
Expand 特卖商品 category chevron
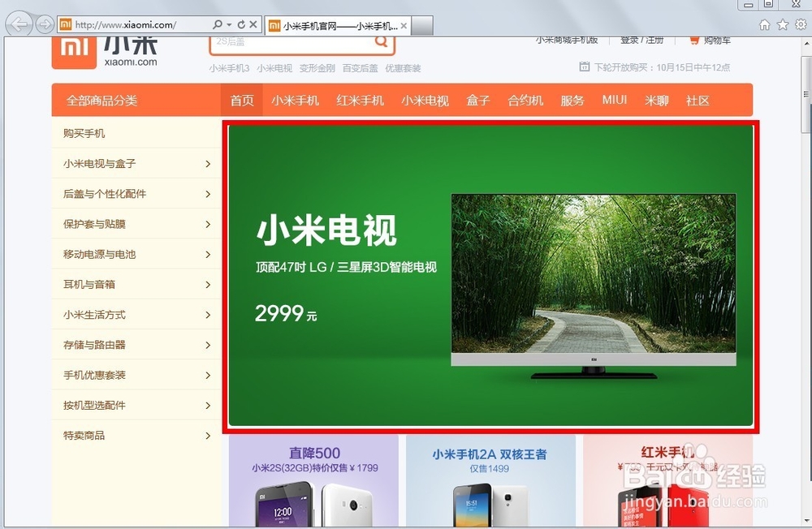point(208,436)
